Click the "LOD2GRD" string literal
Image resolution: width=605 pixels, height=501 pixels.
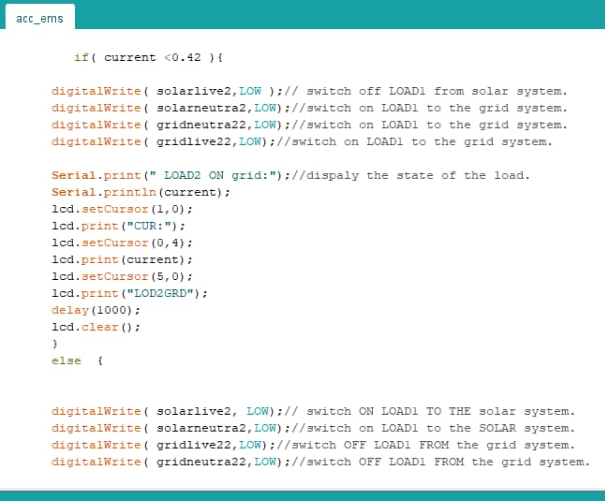(x=172, y=293)
